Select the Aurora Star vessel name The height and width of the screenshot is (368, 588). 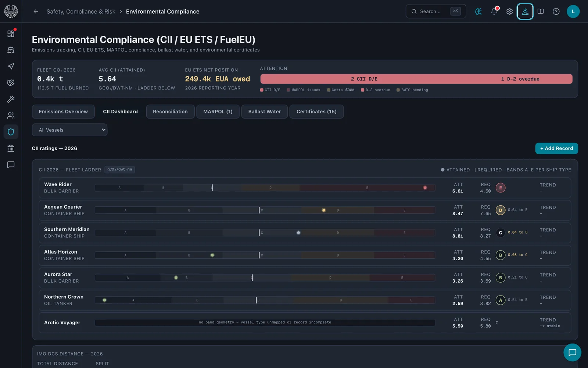(58, 274)
